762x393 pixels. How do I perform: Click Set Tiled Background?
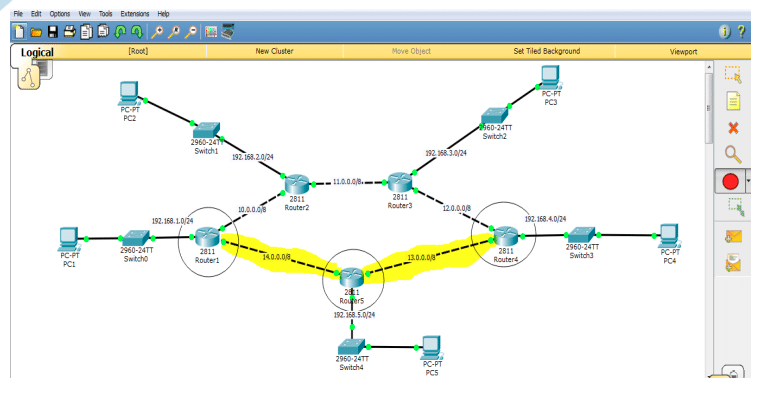coord(547,51)
